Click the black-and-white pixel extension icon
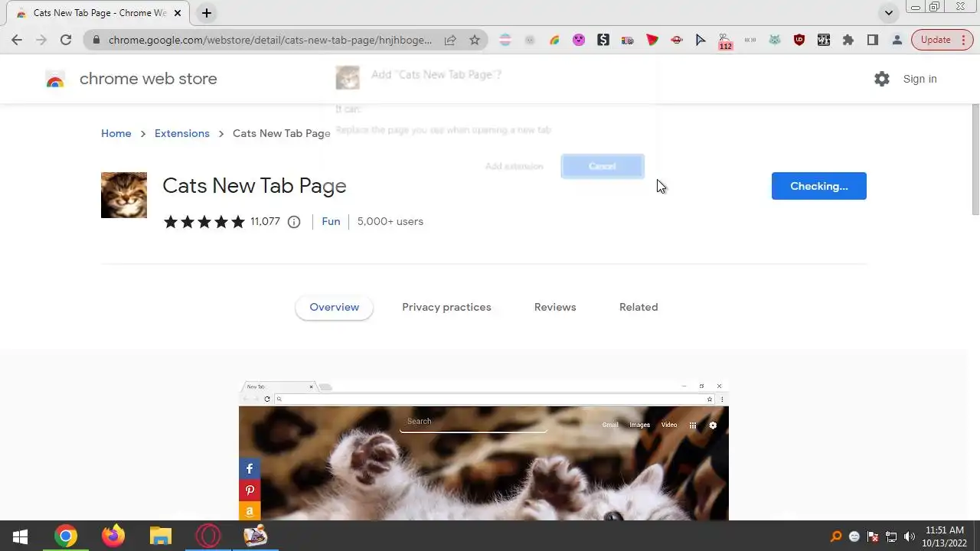 pos(824,40)
